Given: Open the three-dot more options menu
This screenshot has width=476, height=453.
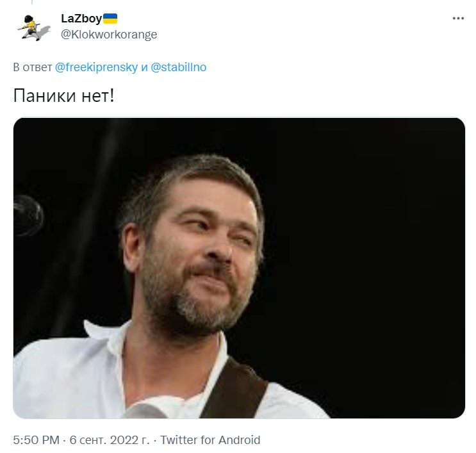Looking at the screenshot, I should click(458, 19).
